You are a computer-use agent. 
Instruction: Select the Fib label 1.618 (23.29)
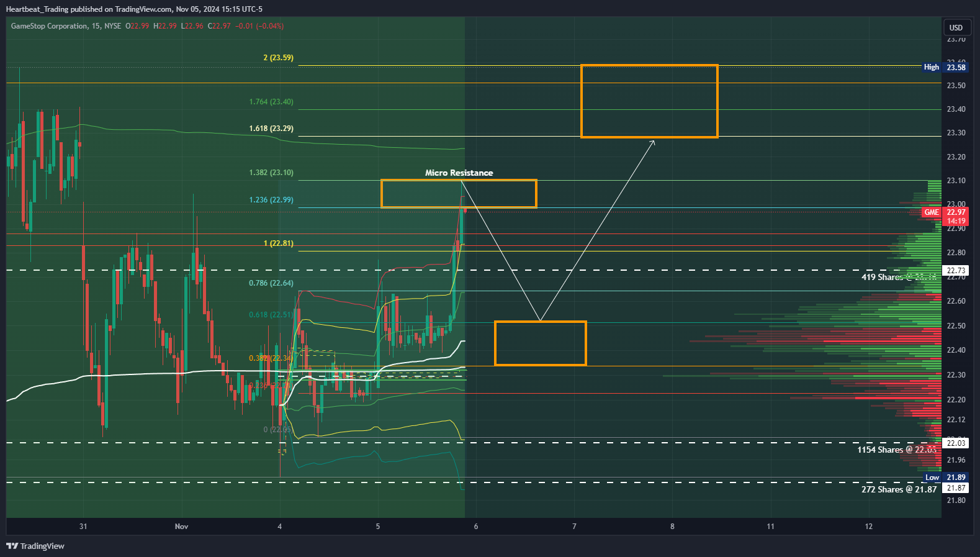pos(271,128)
